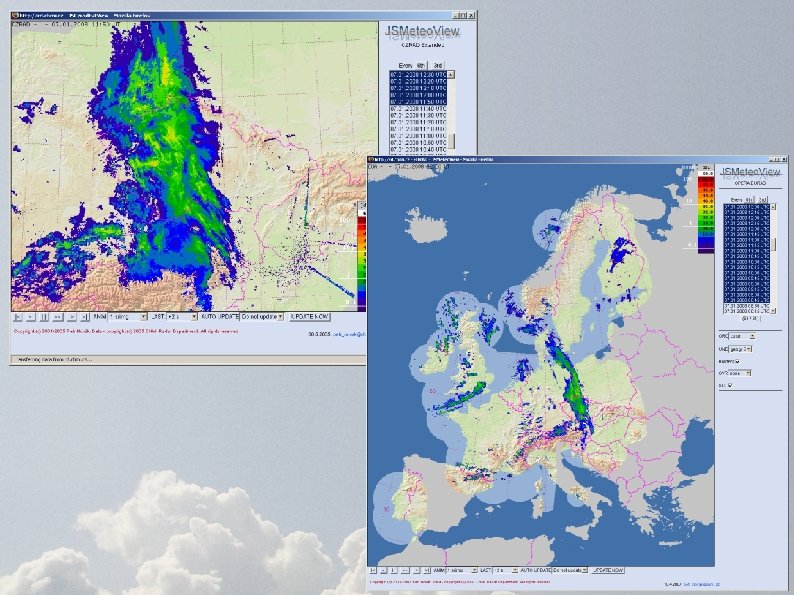Click Europe time list scrollbar thumb
Image resolution: width=794 pixels, height=595 pixels.
773,245
